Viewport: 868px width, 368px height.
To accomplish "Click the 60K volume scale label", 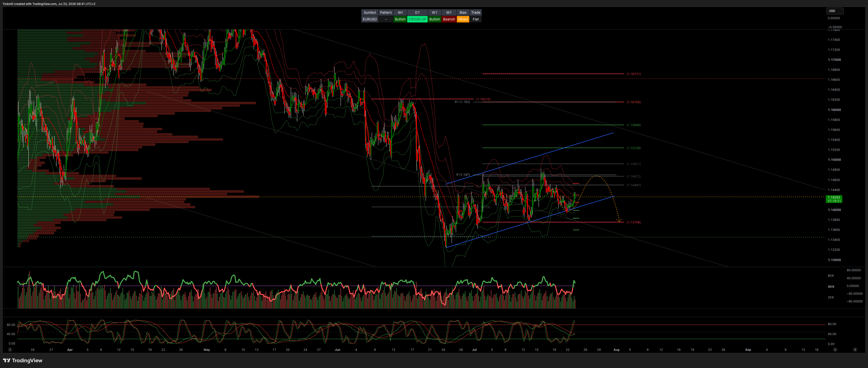I will (x=831, y=276).
